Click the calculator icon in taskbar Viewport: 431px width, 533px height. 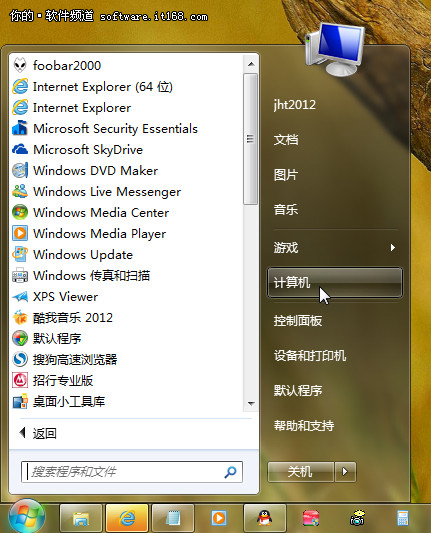click(x=403, y=519)
